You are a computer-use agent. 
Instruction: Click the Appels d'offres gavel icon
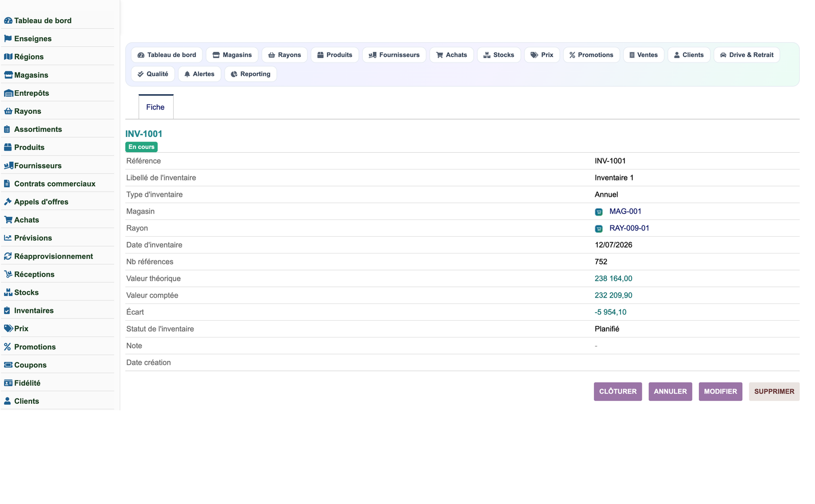tap(8, 202)
